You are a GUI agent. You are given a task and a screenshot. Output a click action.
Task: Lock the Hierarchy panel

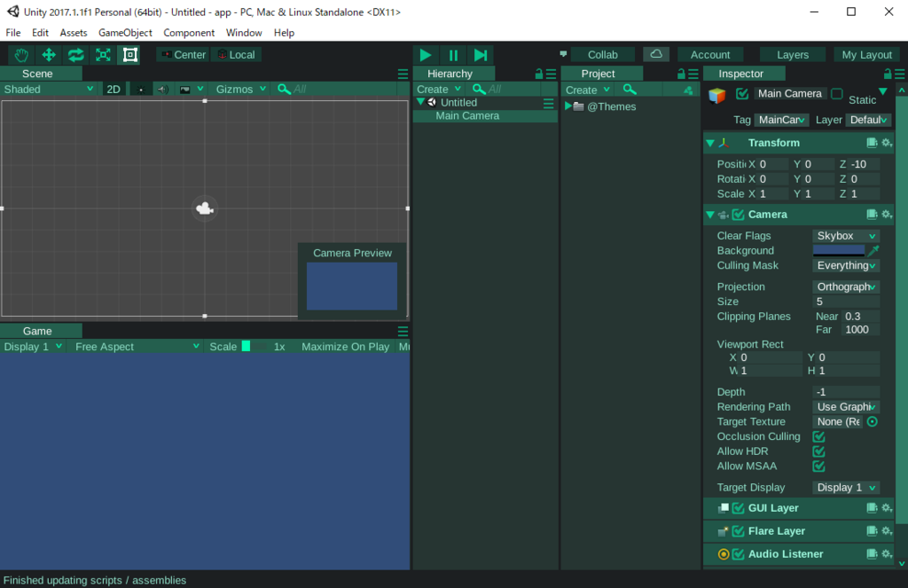[x=538, y=74]
